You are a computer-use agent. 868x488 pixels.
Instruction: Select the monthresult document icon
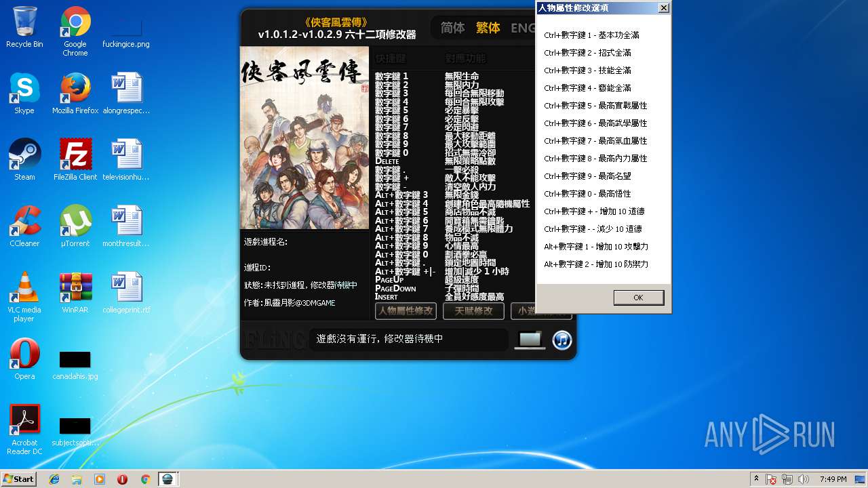126,226
